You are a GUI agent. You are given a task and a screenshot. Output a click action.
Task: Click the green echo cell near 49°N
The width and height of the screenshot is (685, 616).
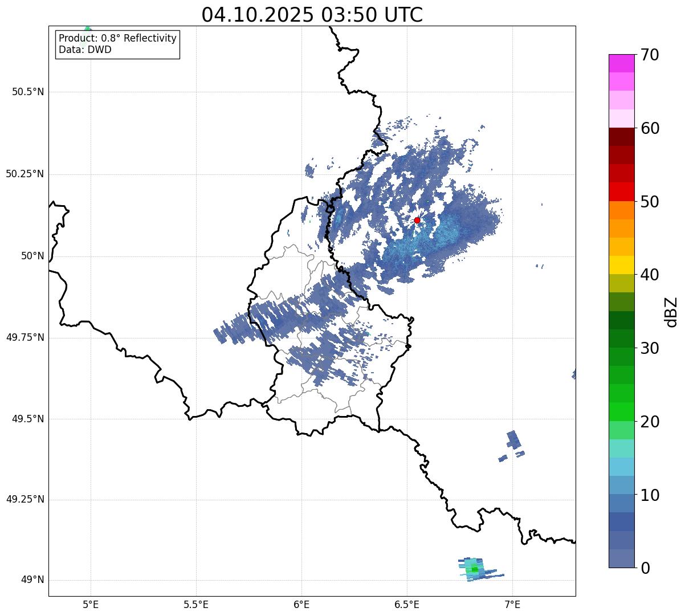point(473,569)
